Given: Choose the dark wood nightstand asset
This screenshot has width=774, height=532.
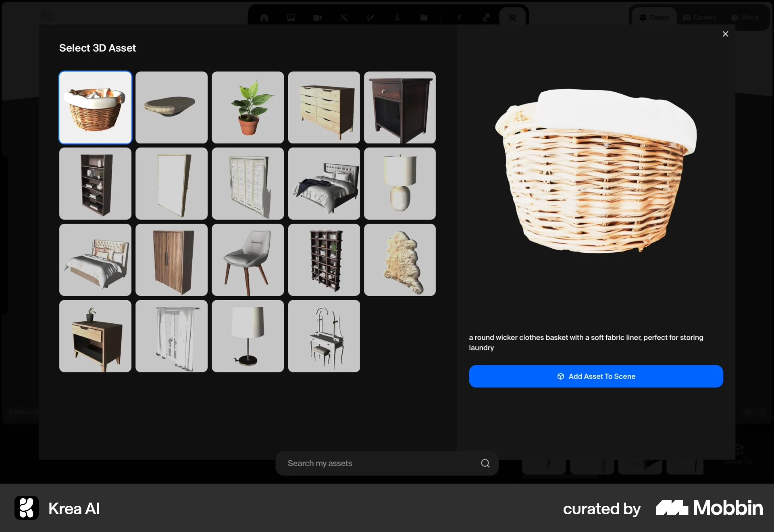Looking at the screenshot, I should (x=399, y=108).
